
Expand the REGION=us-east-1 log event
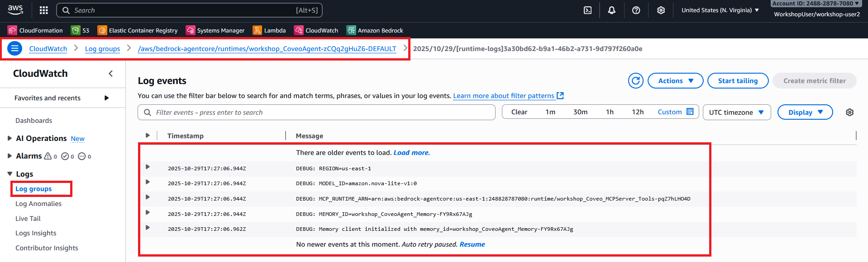click(148, 167)
